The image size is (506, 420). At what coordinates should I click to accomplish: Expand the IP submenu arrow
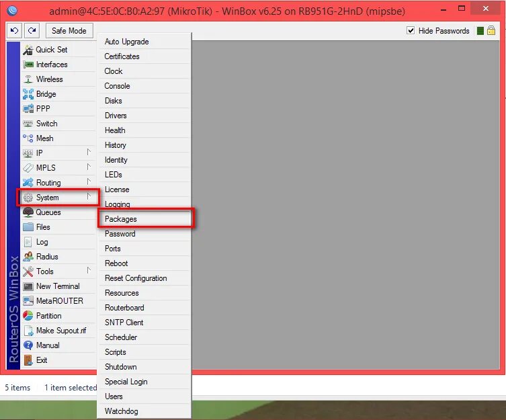pyautogui.click(x=89, y=153)
